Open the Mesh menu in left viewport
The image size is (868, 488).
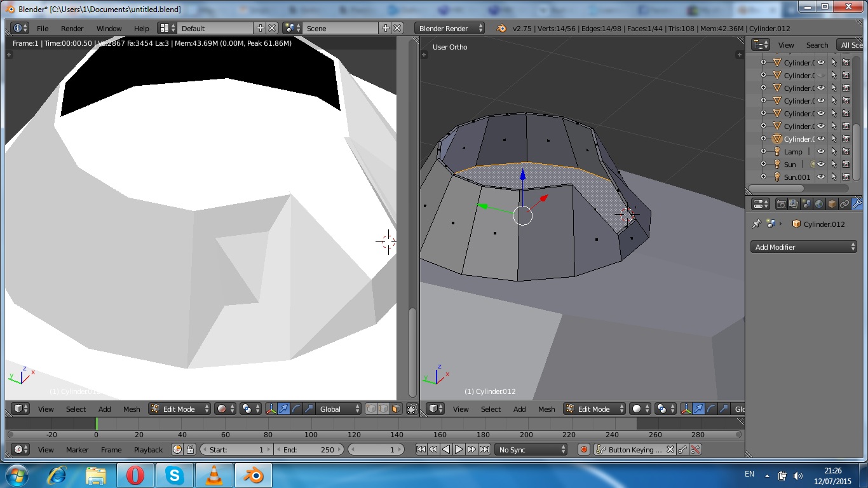coord(132,409)
